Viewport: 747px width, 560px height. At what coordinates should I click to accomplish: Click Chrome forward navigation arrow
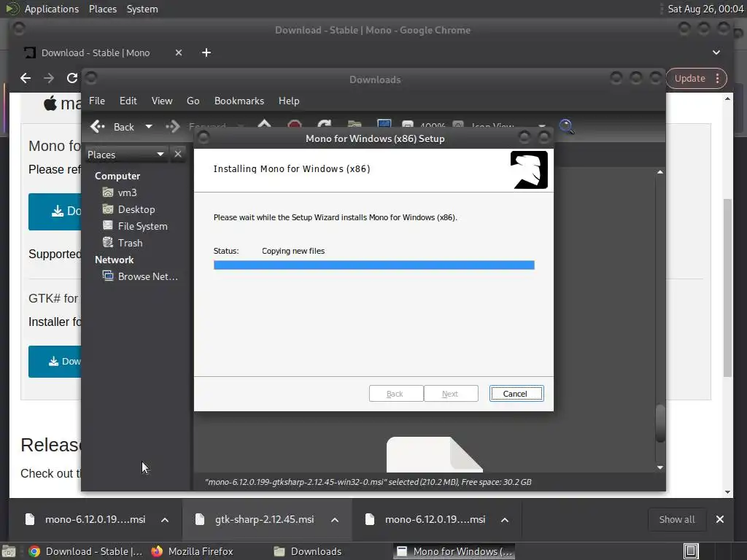[x=49, y=78]
